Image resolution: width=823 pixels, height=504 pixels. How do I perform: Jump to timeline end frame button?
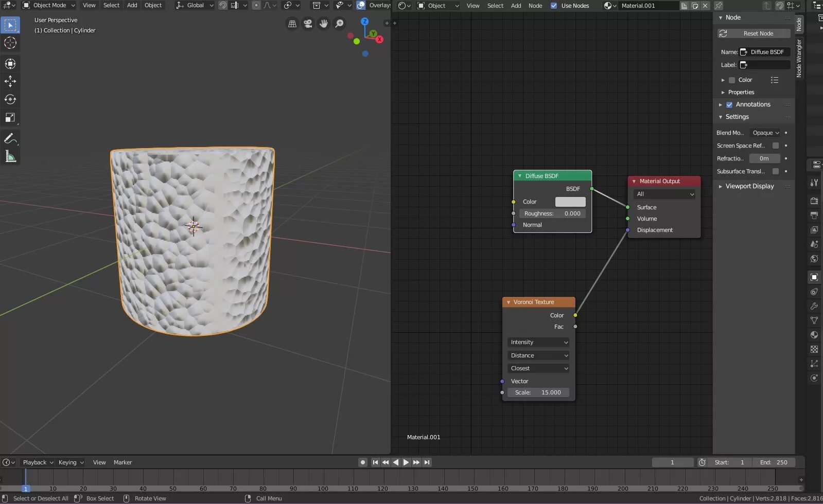[x=427, y=462]
